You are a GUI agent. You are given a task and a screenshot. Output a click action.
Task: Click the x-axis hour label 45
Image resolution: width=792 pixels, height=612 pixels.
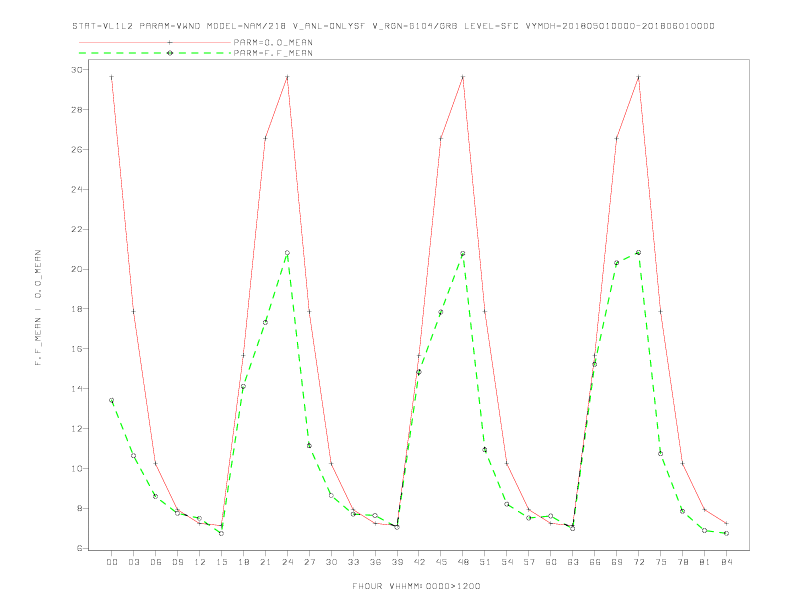tap(441, 562)
